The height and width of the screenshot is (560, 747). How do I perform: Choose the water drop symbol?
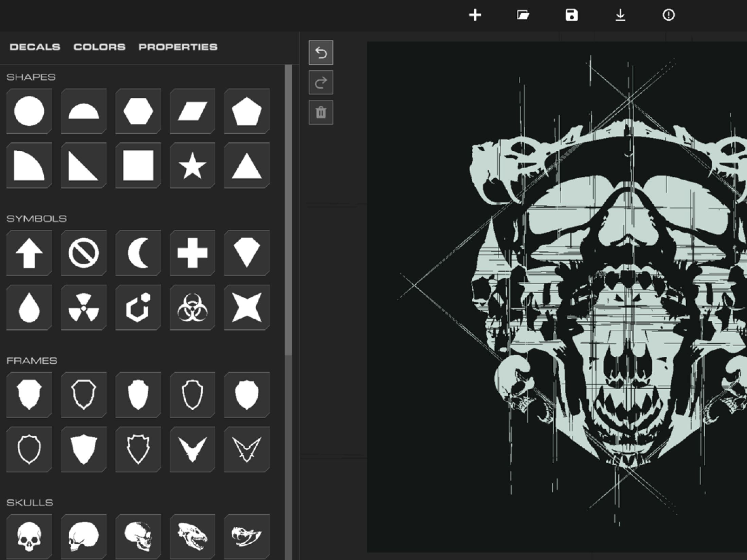tap(29, 307)
